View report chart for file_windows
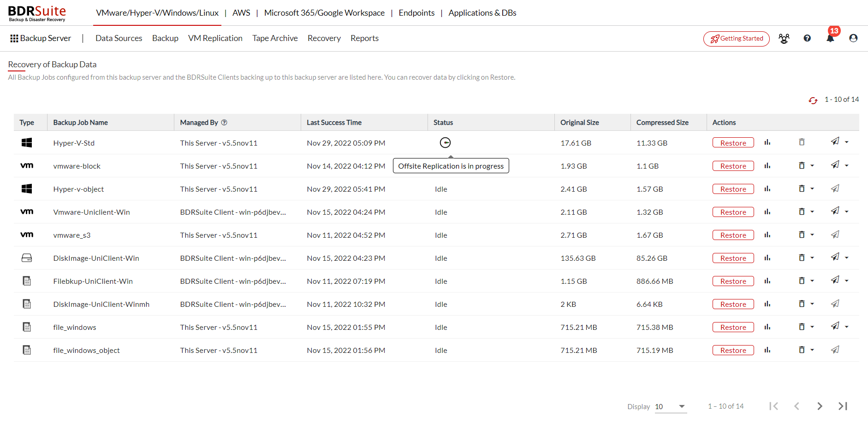Viewport: 868px width, 422px height. click(767, 327)
